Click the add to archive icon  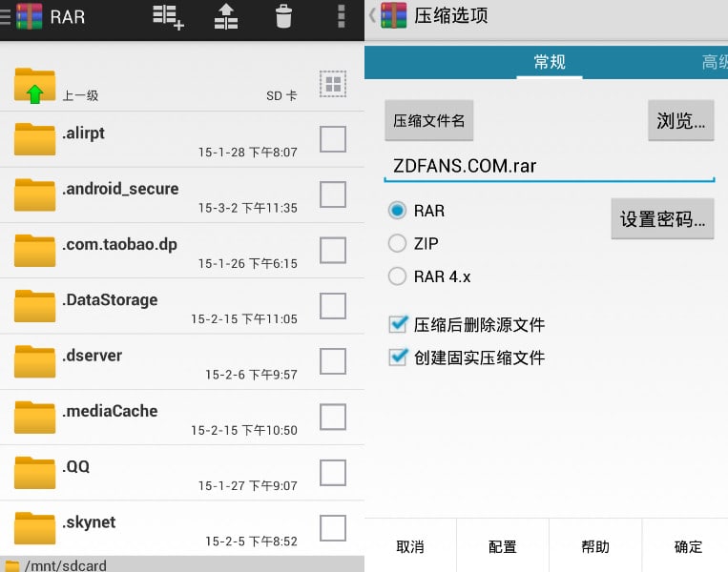coord(168,17)
